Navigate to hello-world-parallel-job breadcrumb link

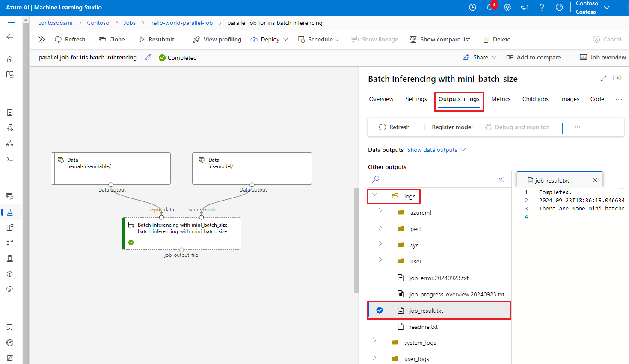(181, 23)
